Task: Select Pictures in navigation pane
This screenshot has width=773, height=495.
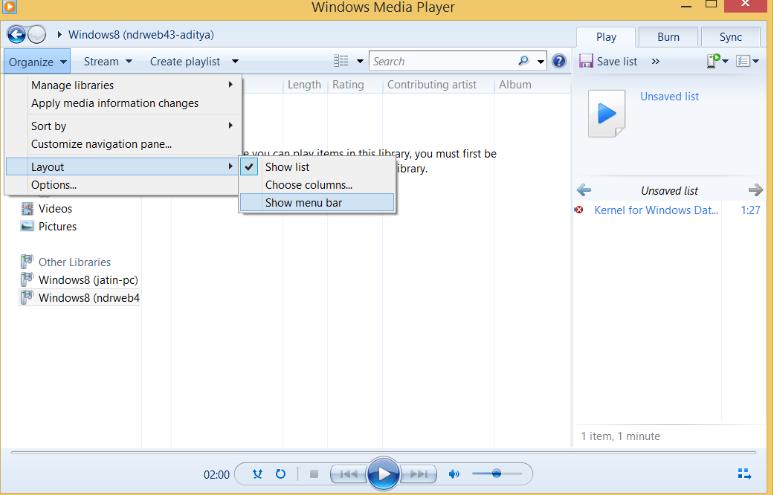Action: (58, 226)
